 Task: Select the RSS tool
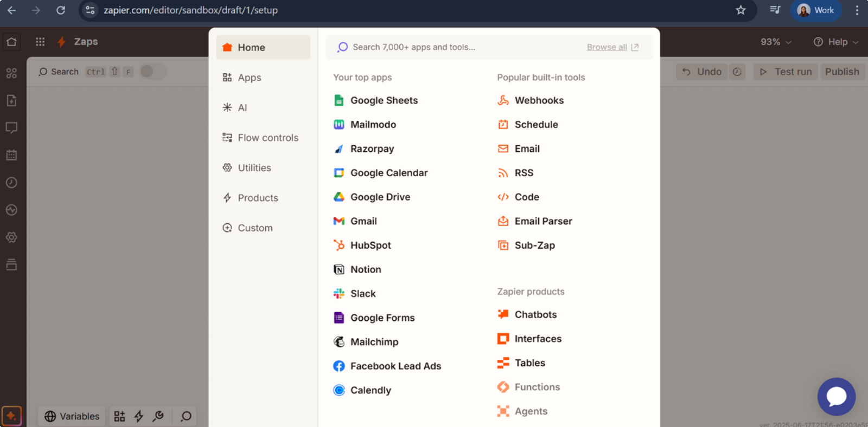pos(515,173)
